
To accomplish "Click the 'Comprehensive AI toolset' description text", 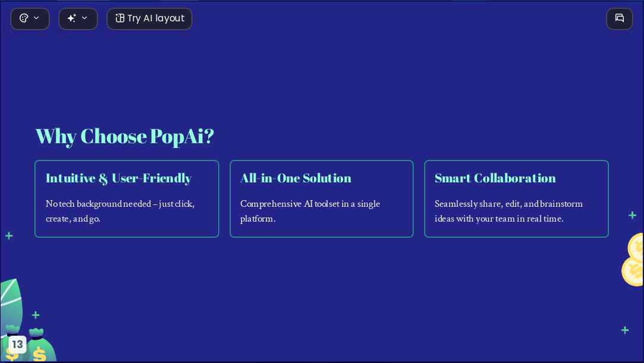I will tap(310, 212).
